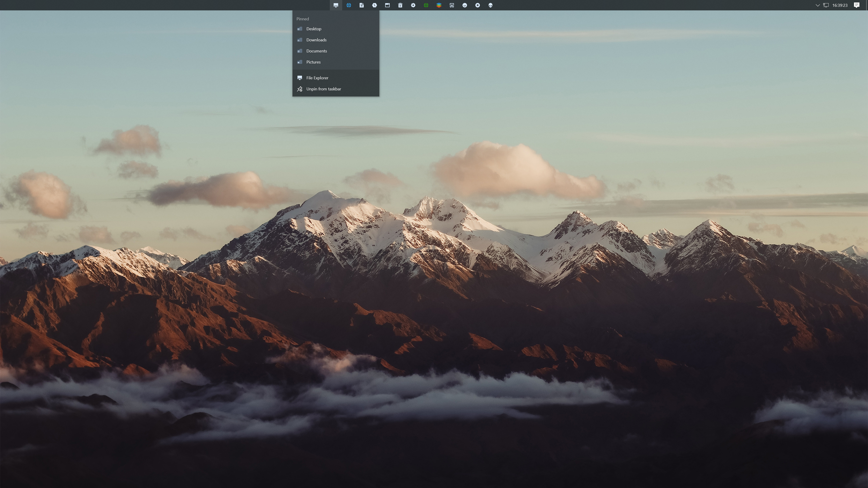Choose Unpin from taskbar option
868x488 pixels.
pos(323,89)
